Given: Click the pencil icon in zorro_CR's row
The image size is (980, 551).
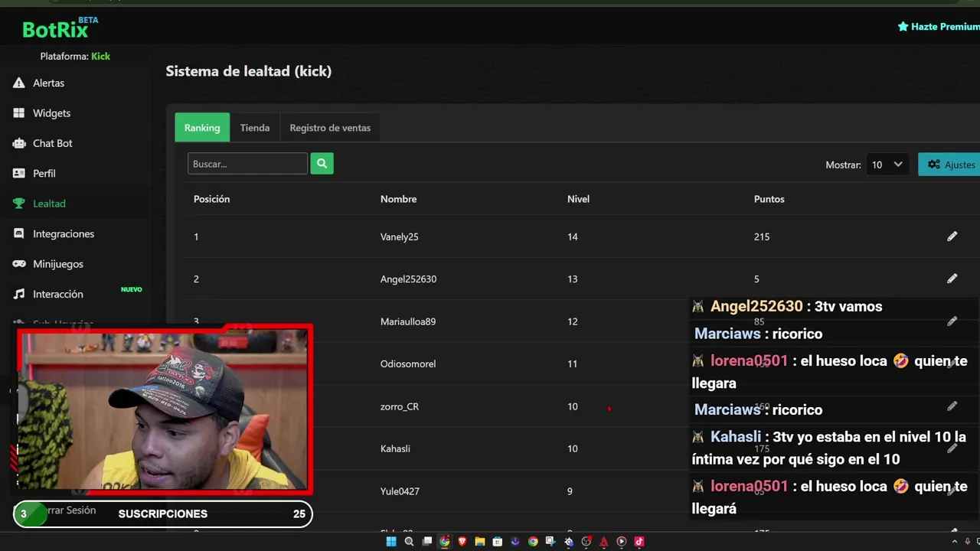Looking at the screenshot, I should (952, 406).
